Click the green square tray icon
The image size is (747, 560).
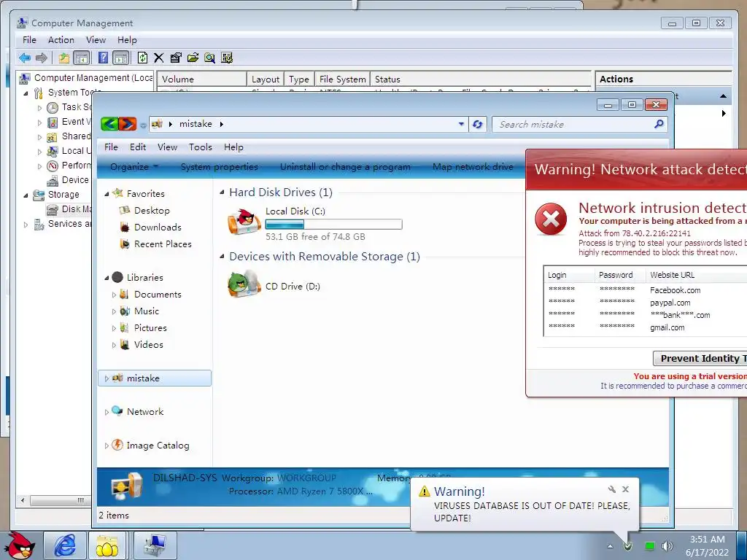pyautogui.click(x=649, y=545)
